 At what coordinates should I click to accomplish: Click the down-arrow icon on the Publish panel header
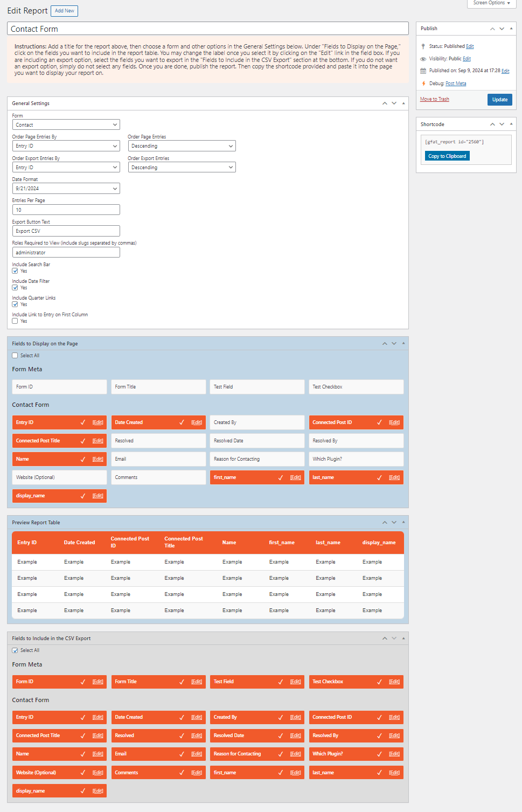click(501, 28)
